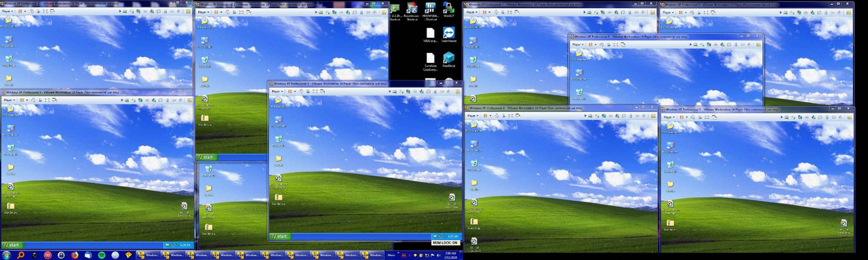Open Player menu in the center VMware window
868x260 pixels.
[x=276, y=91]
